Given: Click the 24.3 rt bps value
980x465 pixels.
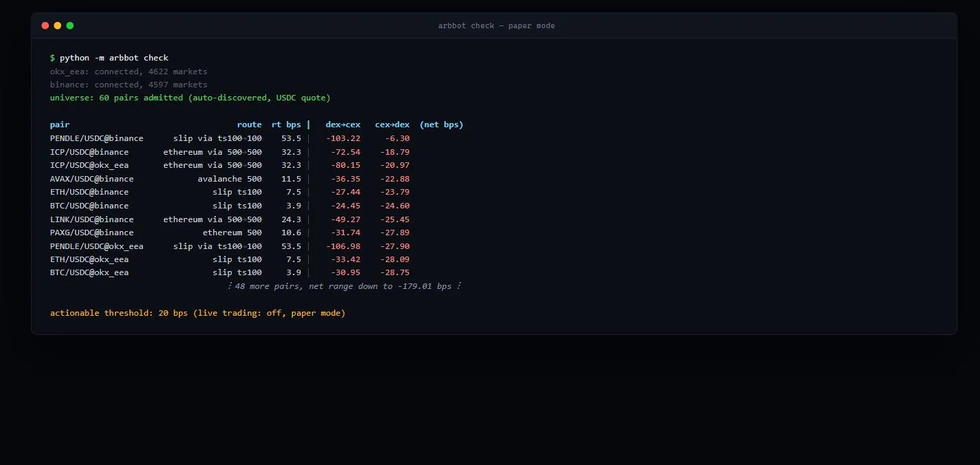Looking at the screenshot, I should [x=292, y=219].
